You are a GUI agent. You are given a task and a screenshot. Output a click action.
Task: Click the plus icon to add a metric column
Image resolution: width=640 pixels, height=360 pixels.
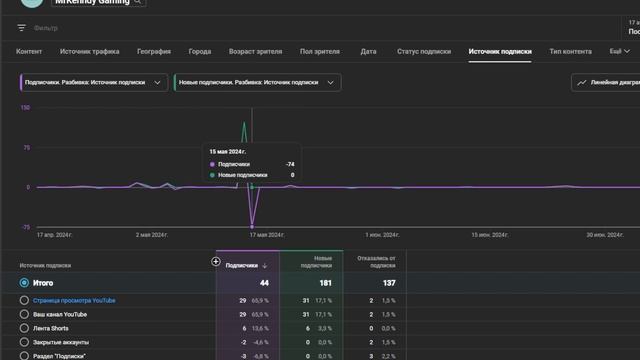click(x=216, y=262)
